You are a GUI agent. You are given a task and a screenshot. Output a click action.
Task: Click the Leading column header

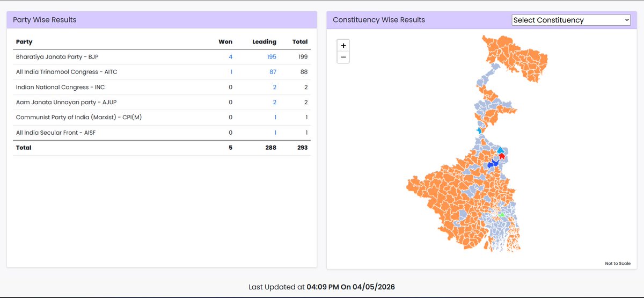click(x=264, y=41)
